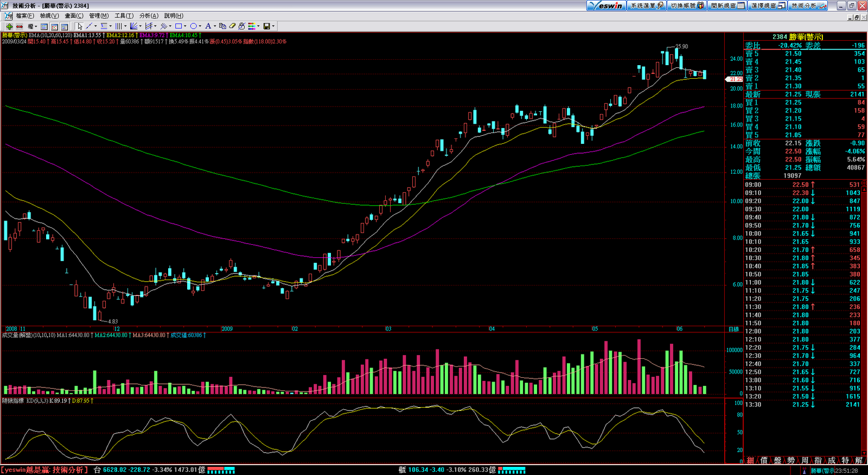Expand the circle tool dropdown arrow

200,26
